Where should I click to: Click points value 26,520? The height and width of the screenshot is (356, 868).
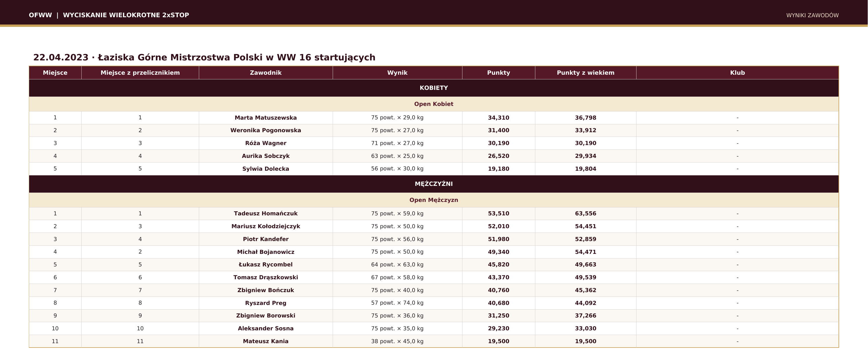(499, 156)
